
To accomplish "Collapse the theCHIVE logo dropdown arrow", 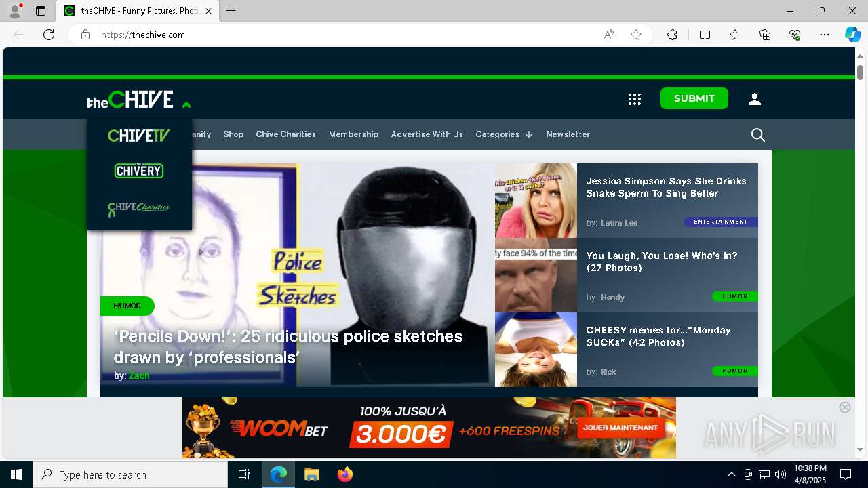I will pyautogui.click(x=186, y=104).
